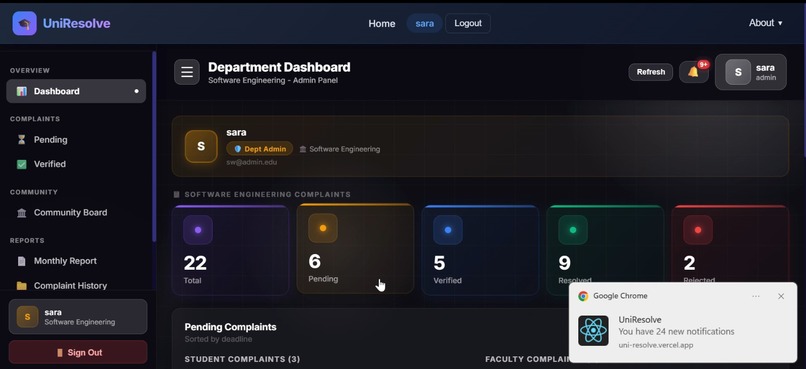
Task: Click SOFTWARE ENGINEERING COMPLAINTS section label
Action: pos(267,195)
